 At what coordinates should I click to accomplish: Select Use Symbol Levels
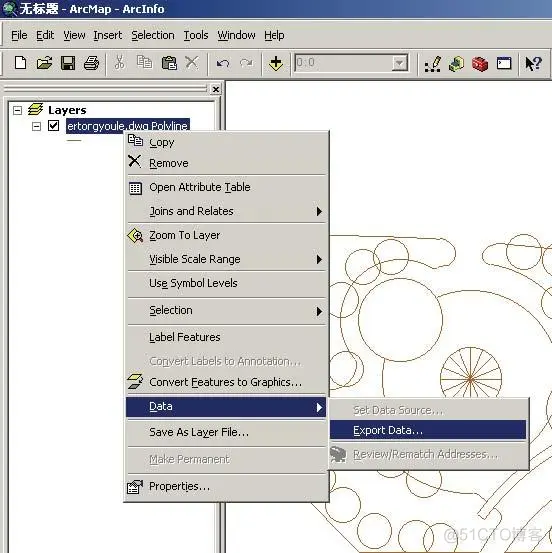(x=226, y=283)
